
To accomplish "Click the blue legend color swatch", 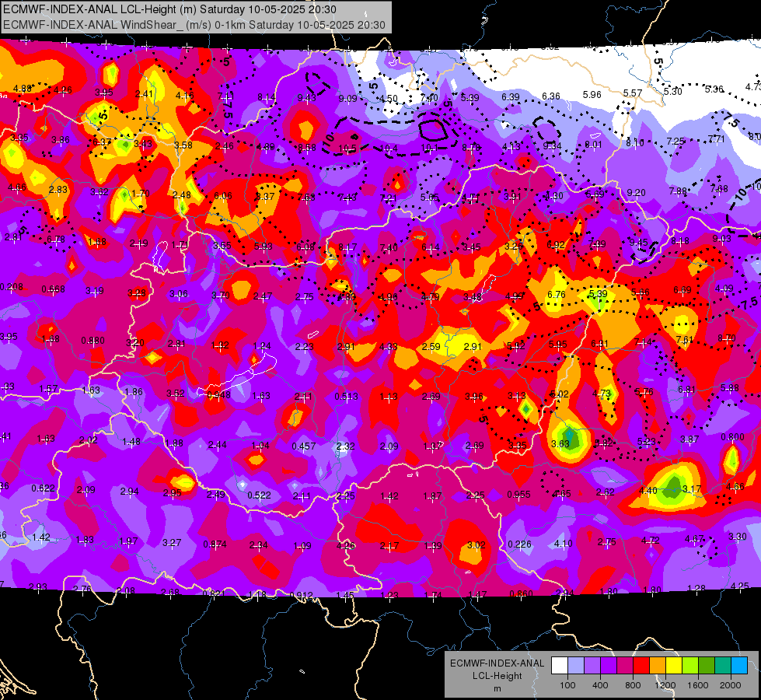I will pos(739,666).
